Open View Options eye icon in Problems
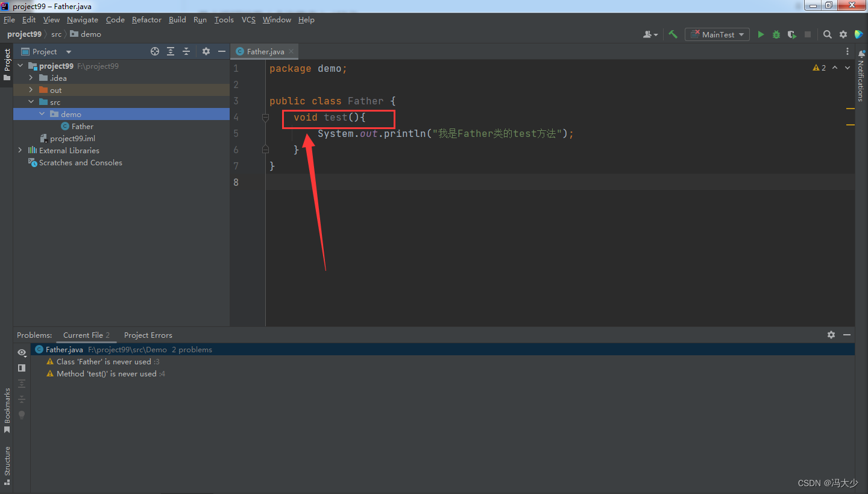 22,352
